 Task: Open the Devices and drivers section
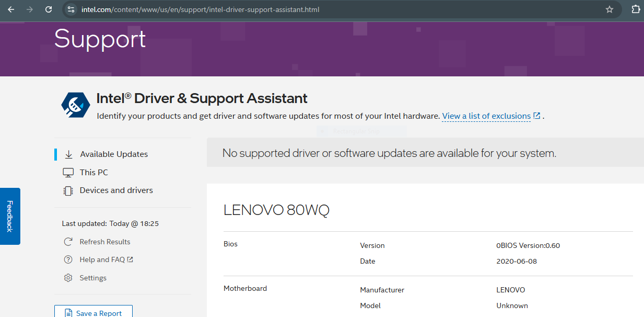(x=116, y=190)
